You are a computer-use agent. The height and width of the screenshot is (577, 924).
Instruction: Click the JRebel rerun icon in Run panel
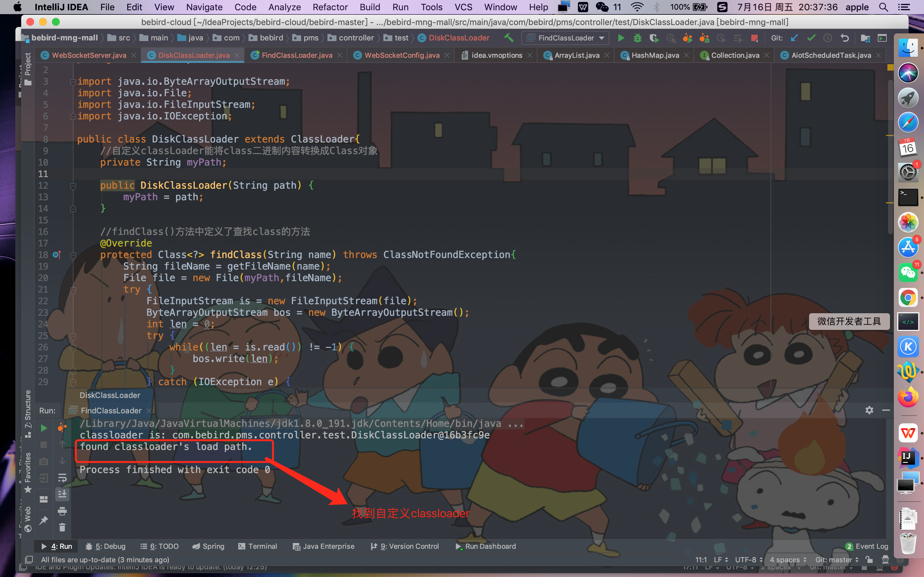(62, 427)
